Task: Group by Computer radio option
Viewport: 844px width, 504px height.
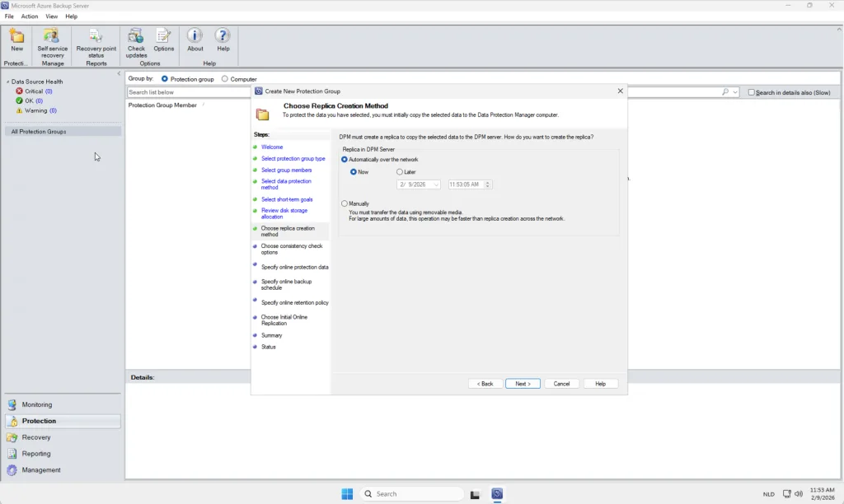Action: point(225,79)
